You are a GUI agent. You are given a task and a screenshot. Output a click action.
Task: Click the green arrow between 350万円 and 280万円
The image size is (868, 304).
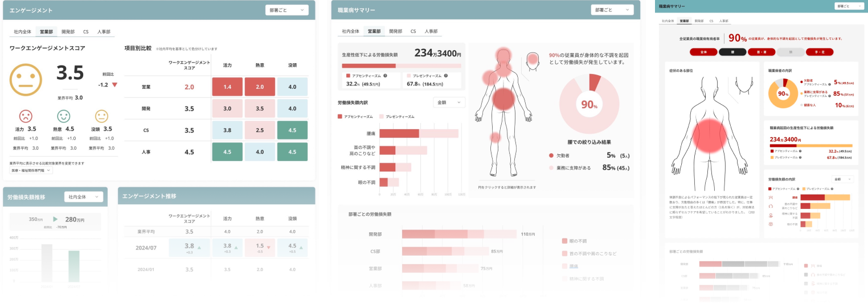(55, 219)
